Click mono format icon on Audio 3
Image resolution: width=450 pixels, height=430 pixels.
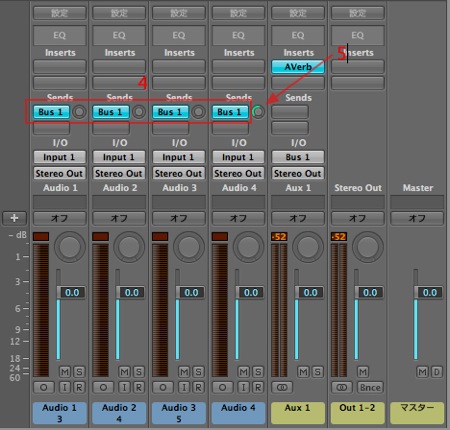[163, 387]
